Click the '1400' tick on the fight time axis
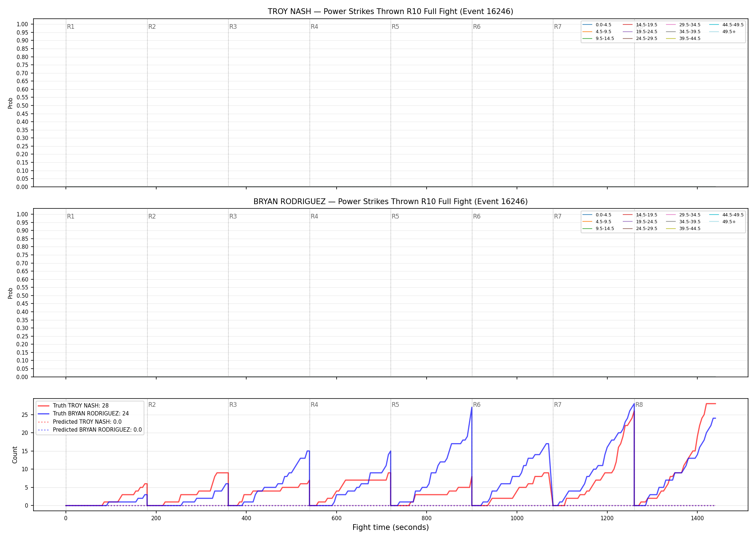 click(697, 518)
